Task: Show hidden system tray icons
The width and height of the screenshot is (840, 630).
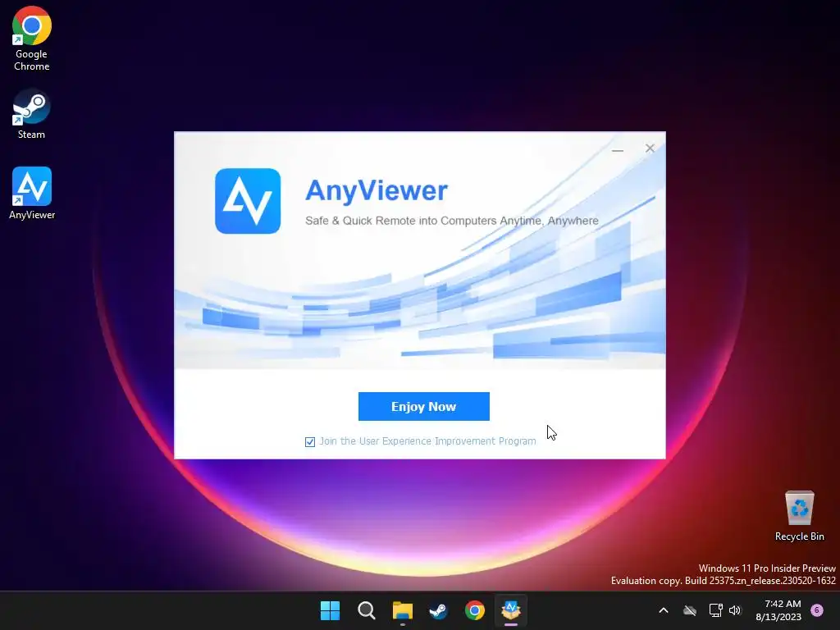Action: click(x=663, y=610)
